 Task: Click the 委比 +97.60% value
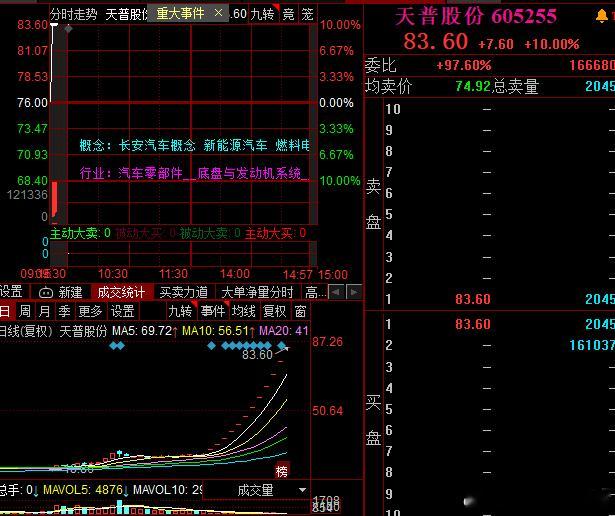tap(464, 65)
